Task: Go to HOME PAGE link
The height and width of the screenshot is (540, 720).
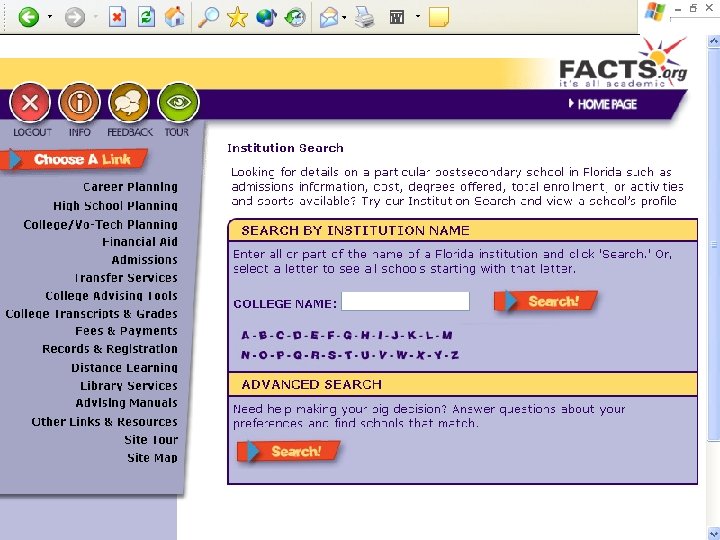Action: click(x=603, y=104)
